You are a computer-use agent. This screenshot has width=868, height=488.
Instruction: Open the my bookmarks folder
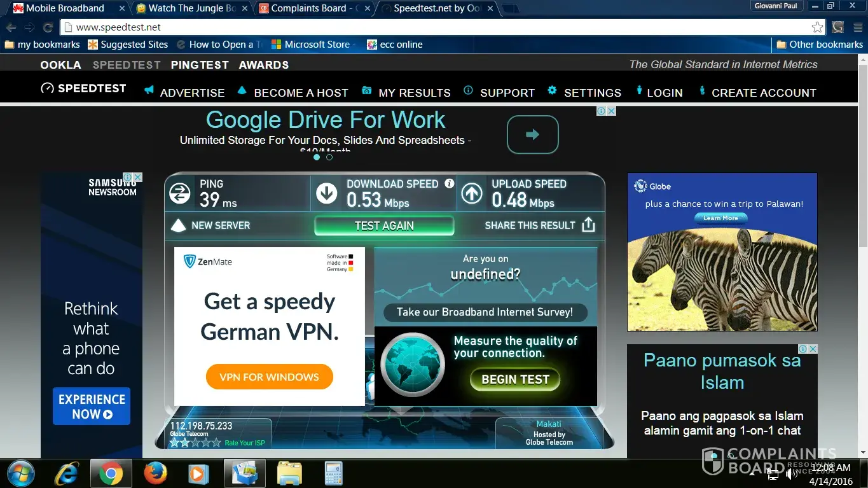[42, 45]
